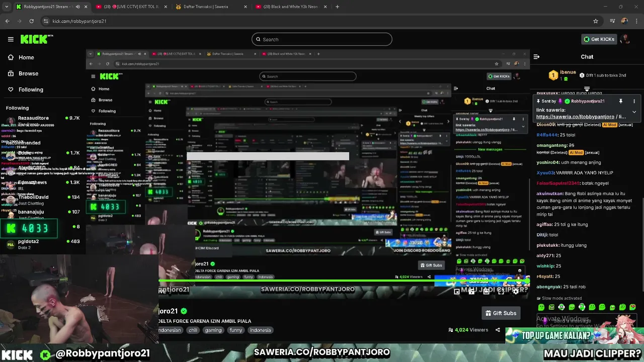Screen dimensions: 644x362
Task: Expand the gift leaderboard handle
Action: click(x=587, y=89)
